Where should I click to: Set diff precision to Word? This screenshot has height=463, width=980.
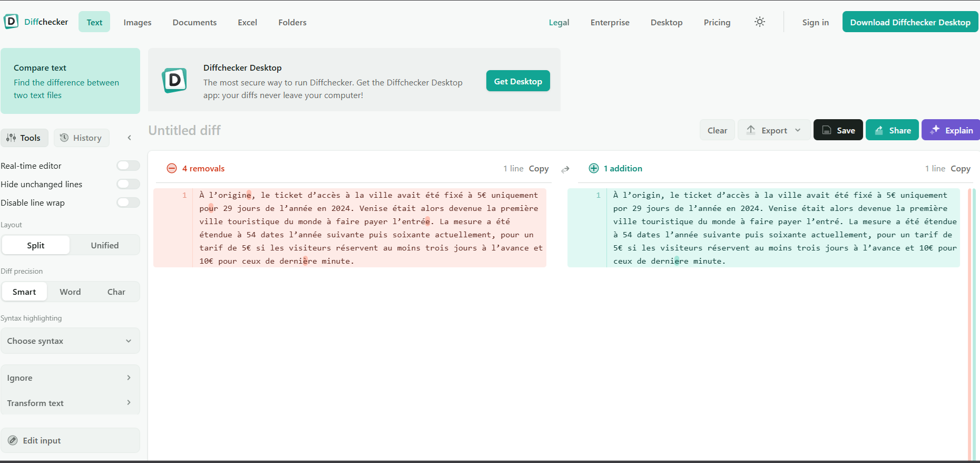[x=70, y=292]
